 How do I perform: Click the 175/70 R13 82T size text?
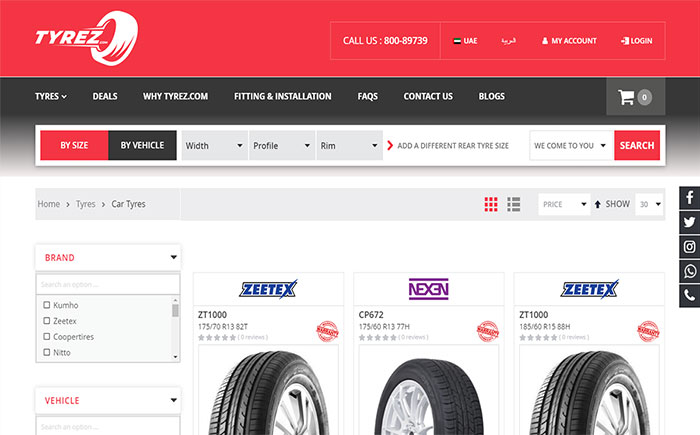pyautogui.click(x=223, y=326)
